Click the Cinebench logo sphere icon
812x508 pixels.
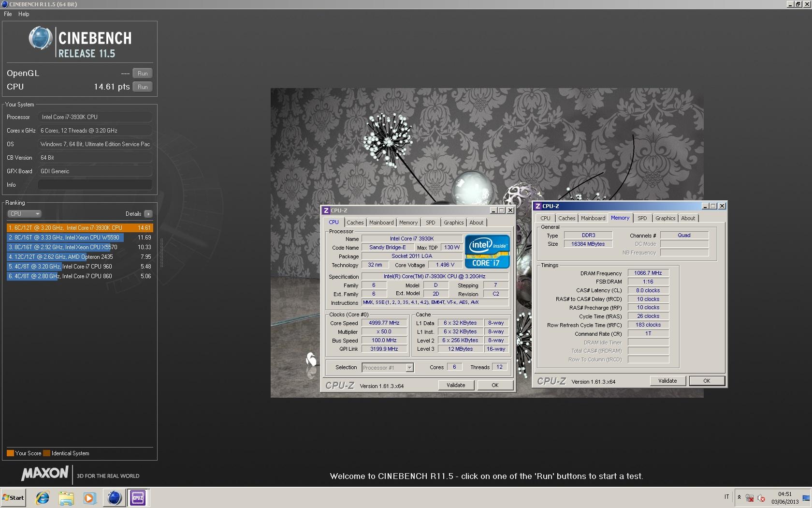pos(40,38)
